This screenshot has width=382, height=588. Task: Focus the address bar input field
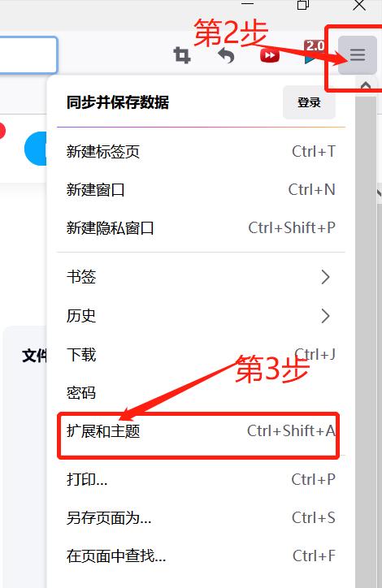(28, 54)
